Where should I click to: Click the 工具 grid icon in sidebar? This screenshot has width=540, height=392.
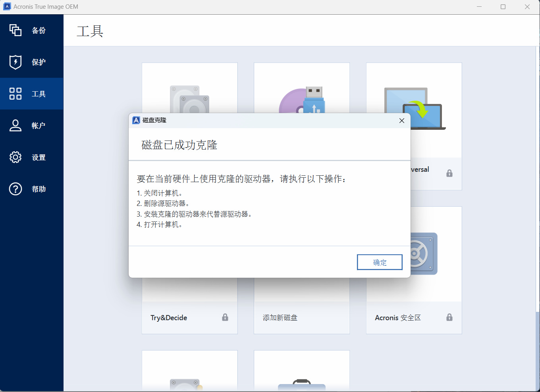coord(15,94)
